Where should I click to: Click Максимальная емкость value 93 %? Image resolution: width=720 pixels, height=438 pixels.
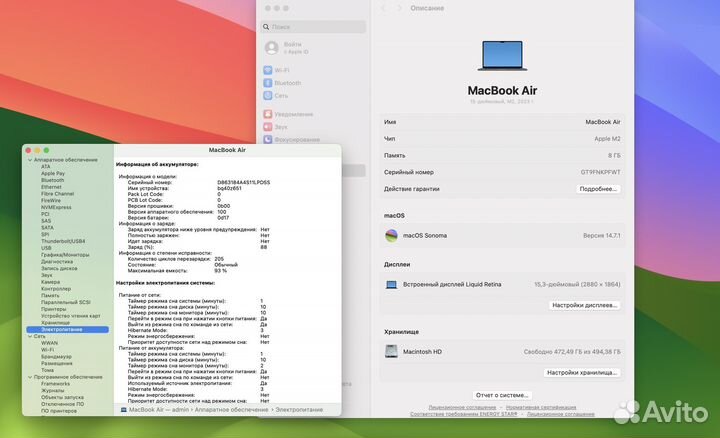pyautogui.click(x=220, y=271)
